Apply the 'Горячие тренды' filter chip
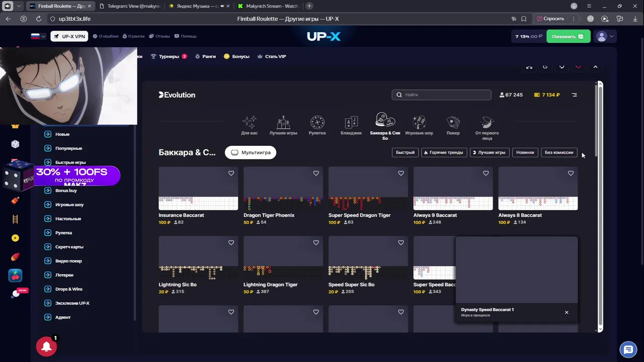This screenshot has width=644, height=362. tap(443, 152)
